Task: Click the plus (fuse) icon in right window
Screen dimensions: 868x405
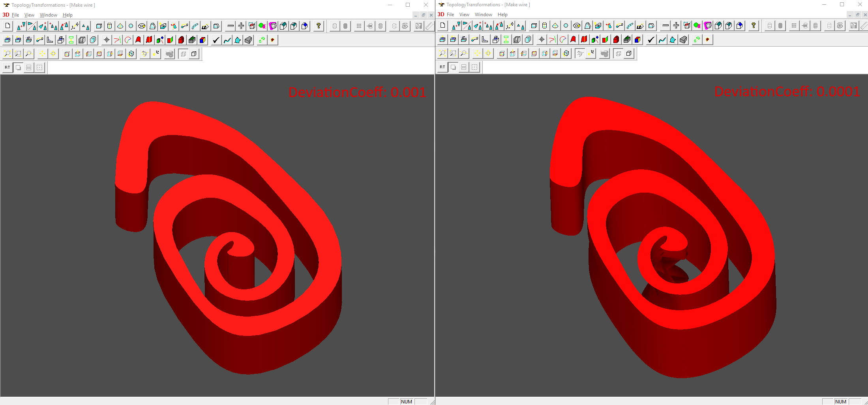Action: [676, 26]
